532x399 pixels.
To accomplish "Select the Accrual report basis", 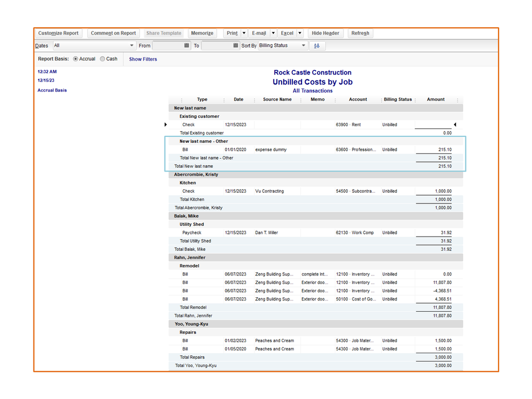I will pos(76,59).
